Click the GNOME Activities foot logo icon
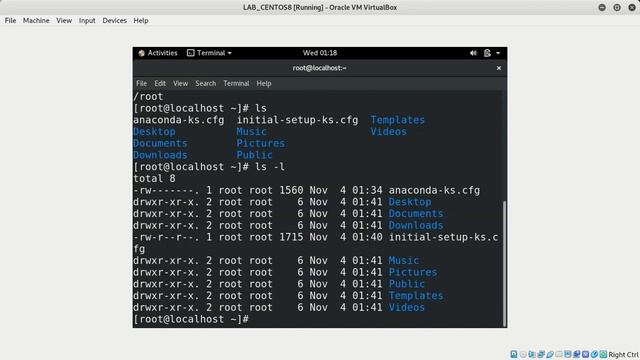The width and height of the screenshot is (640, 360). pyautogui.click(x=142, y=53)
